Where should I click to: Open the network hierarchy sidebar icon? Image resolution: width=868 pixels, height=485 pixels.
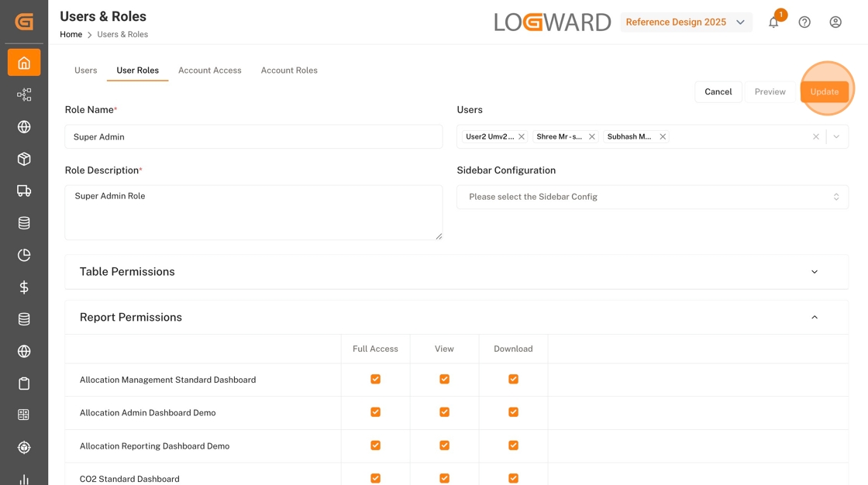click(x=24, y=95)
